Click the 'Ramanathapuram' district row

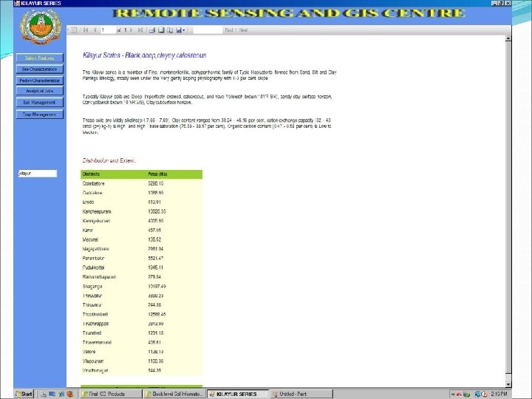click(141, 277)
